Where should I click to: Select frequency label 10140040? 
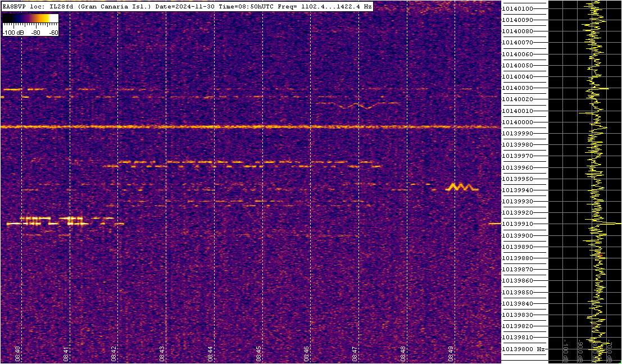click(517, 76)
